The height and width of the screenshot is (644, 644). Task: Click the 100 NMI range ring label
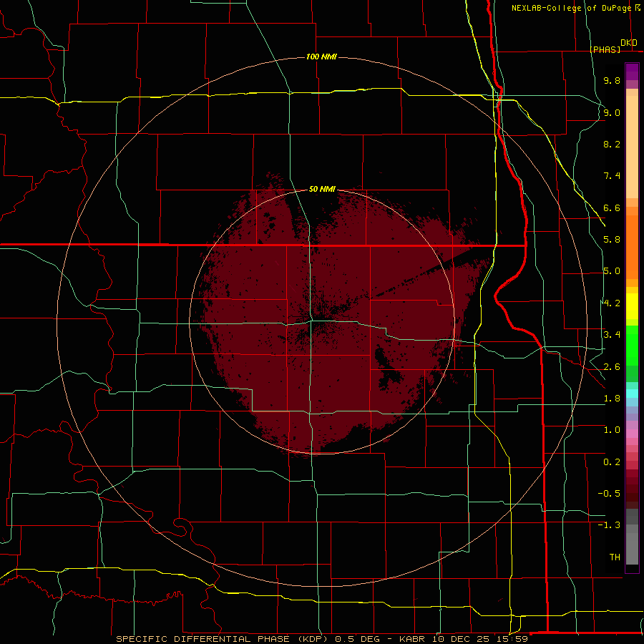tap(321, 57)
